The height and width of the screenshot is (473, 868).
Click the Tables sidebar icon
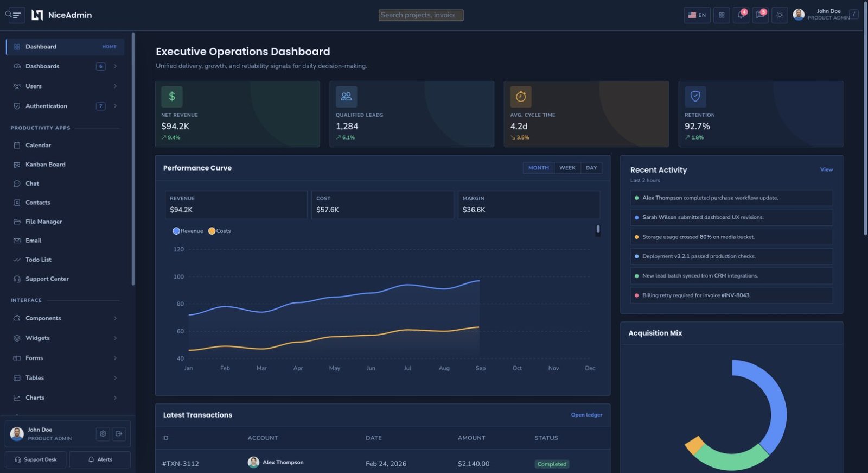pos(17,378)
